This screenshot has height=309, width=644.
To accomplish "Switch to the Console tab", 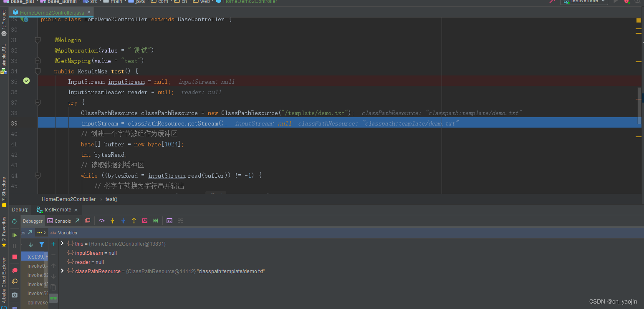I will tap(63, 221).
